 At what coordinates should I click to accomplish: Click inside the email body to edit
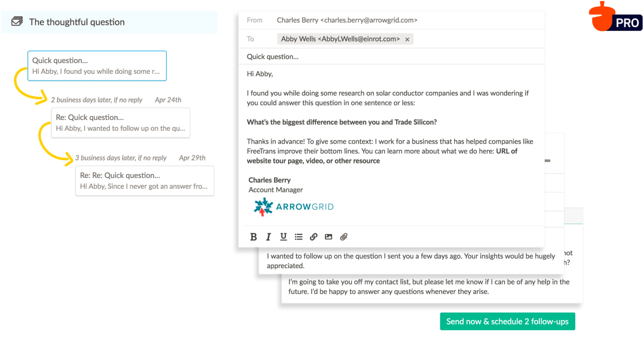click(394, 93)
